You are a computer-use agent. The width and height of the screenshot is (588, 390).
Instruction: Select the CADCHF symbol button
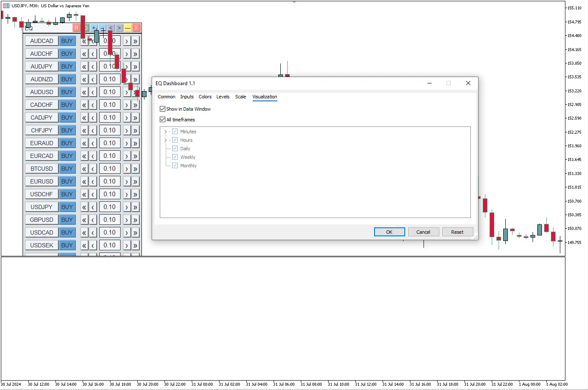coord(42,105)
